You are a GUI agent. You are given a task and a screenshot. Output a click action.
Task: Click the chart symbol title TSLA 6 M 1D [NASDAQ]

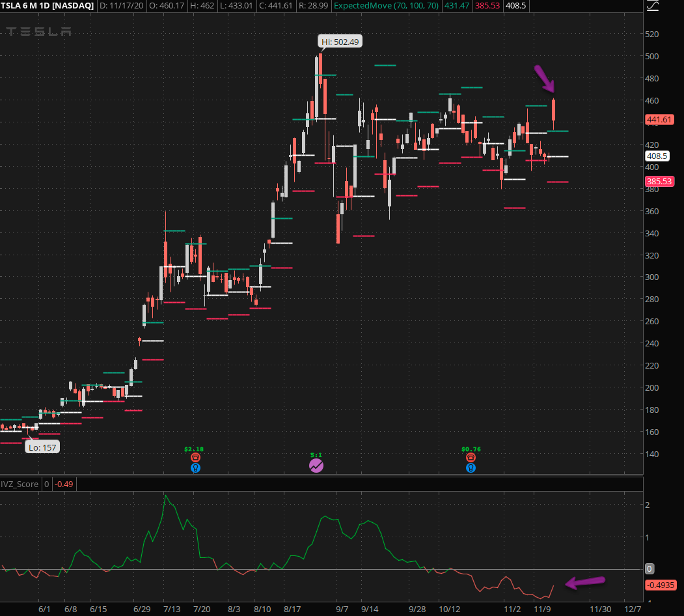(x=47, y=6)
